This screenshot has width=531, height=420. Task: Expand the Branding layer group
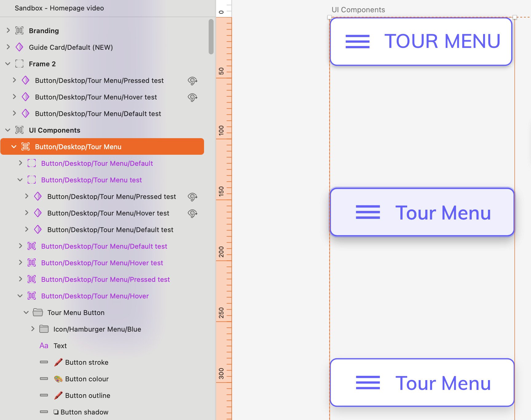(x=8, y=30)
